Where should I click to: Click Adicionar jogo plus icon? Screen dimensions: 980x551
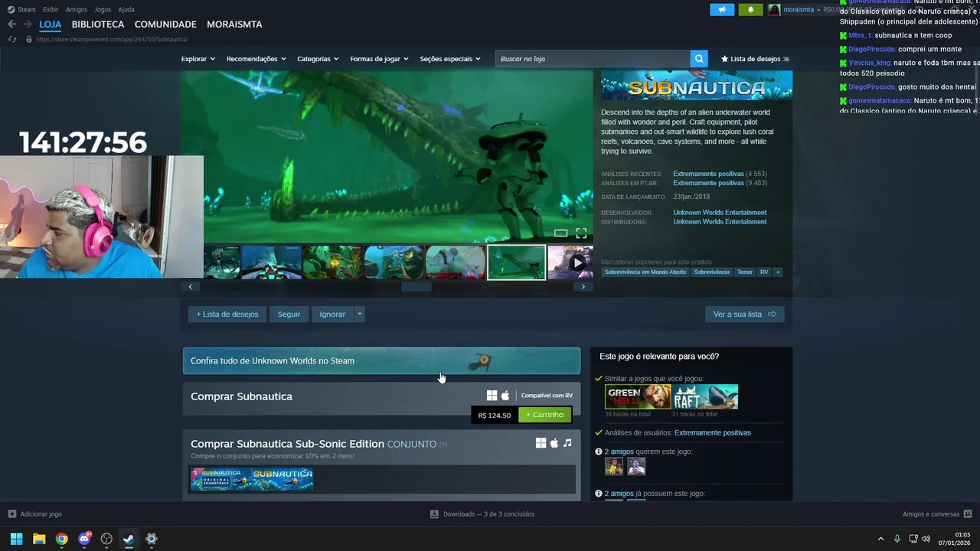click(x=11, y=514)
